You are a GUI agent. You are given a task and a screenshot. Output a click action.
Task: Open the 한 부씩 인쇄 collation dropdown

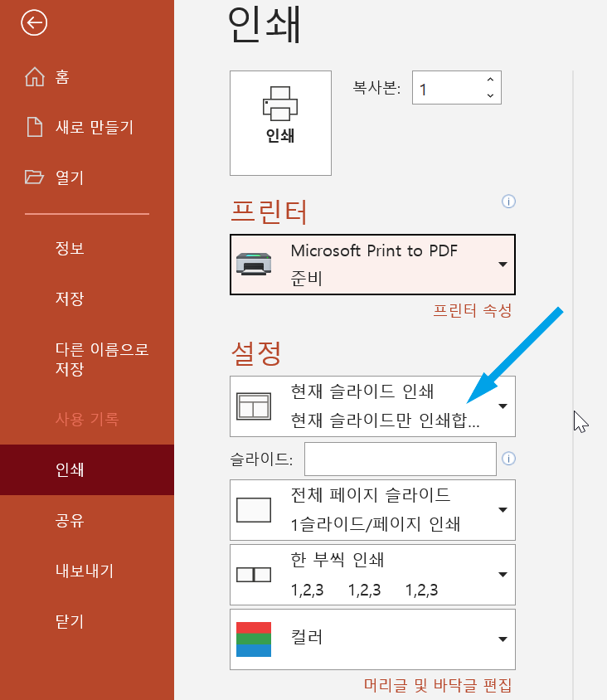coord(372,575)
